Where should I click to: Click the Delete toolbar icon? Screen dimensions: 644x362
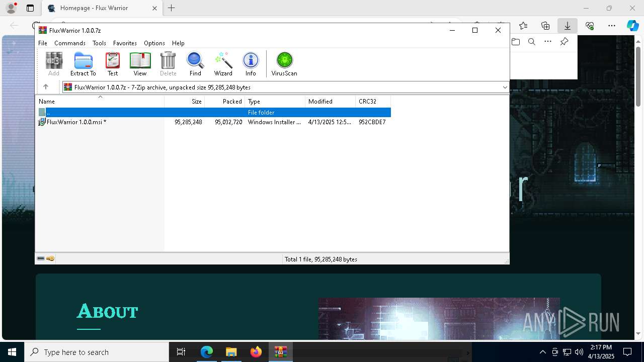tap(168, 64)
